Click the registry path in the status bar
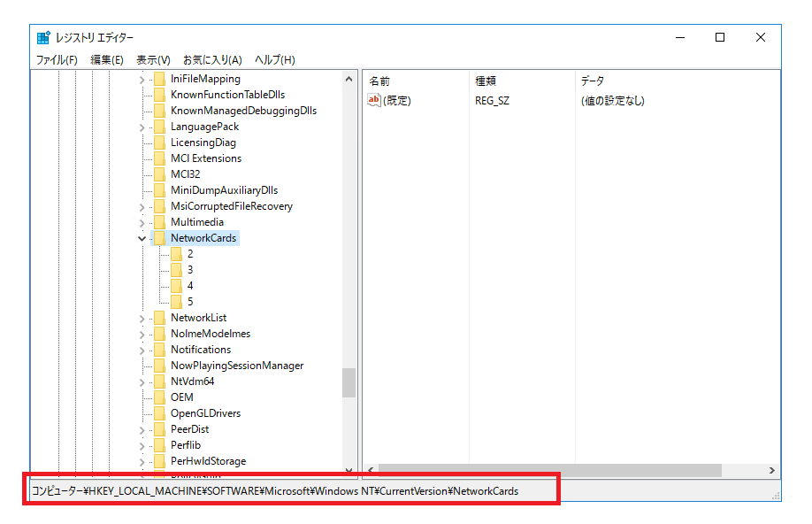Image resolution: width=812 pixels, height=524 pixels. (x=275, y=491)
